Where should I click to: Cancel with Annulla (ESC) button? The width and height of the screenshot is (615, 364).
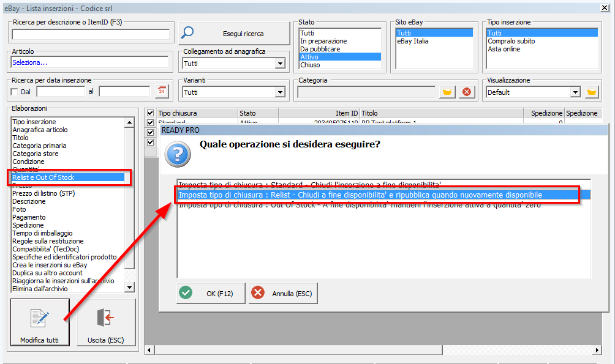tap(283, 293)
